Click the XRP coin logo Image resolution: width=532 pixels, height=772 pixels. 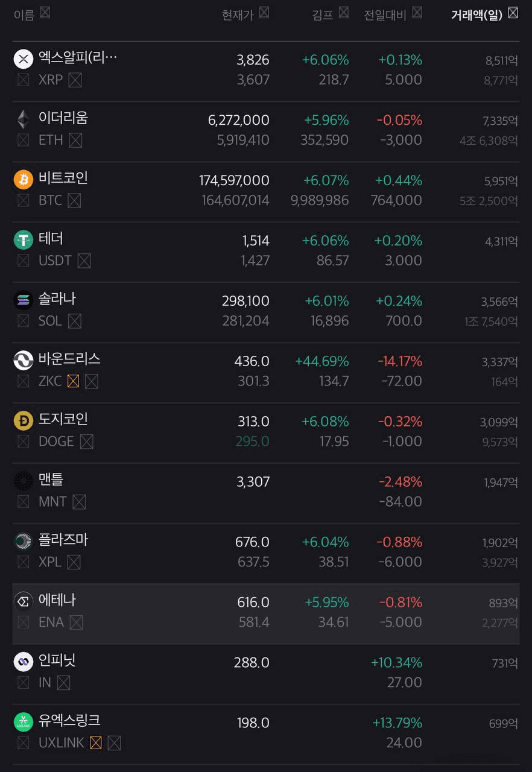pyautogui.click(x=24, y=59)
